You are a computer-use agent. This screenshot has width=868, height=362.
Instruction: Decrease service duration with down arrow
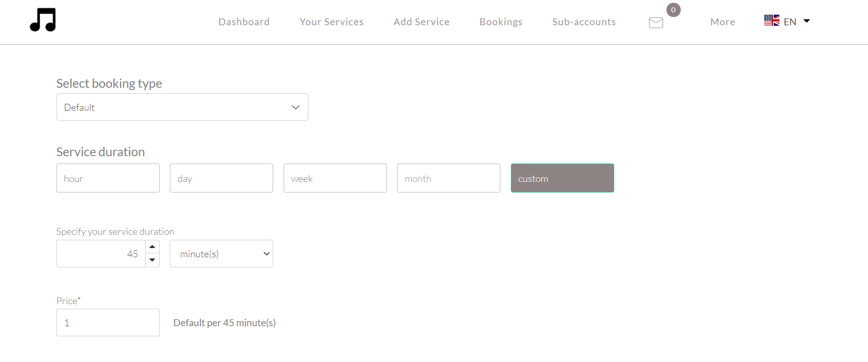click(152, 260)
